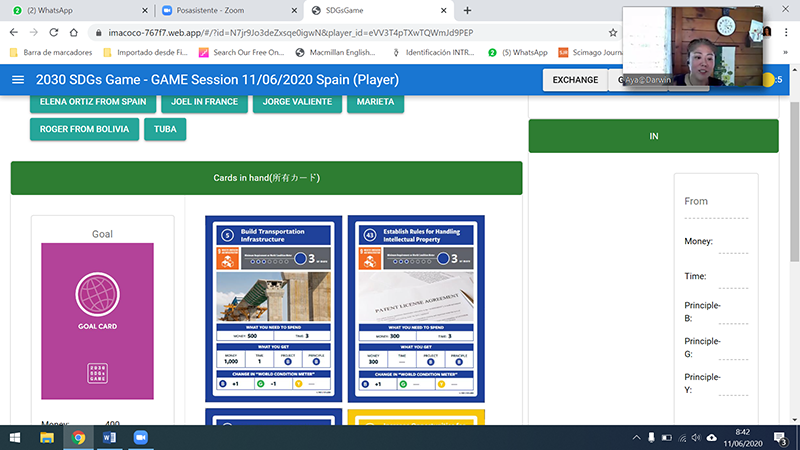The height and width of the screenshot is (450, 800).
Task: Click the site lock icon in address bar
Action: [98, 33]
